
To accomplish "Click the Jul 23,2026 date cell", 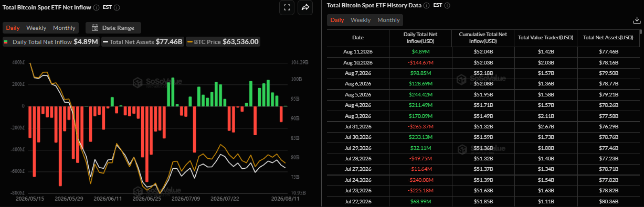I will point(357,191).
